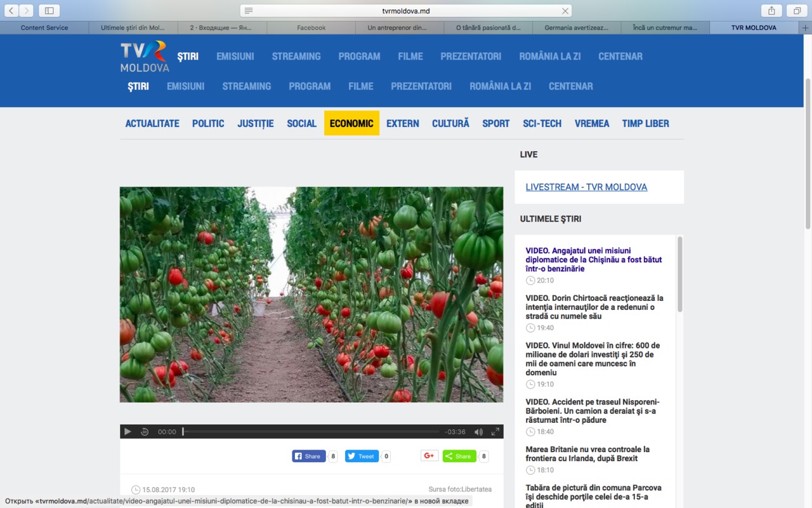Share article on Google Plus
The height and width of the screenshot is (508, 812).
pyautogui.click(x=429, y=456)
